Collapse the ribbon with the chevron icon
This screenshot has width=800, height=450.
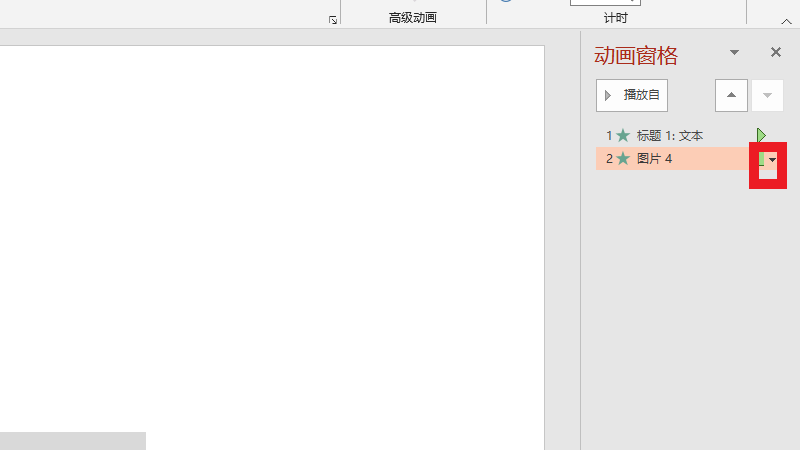[786, 19]
